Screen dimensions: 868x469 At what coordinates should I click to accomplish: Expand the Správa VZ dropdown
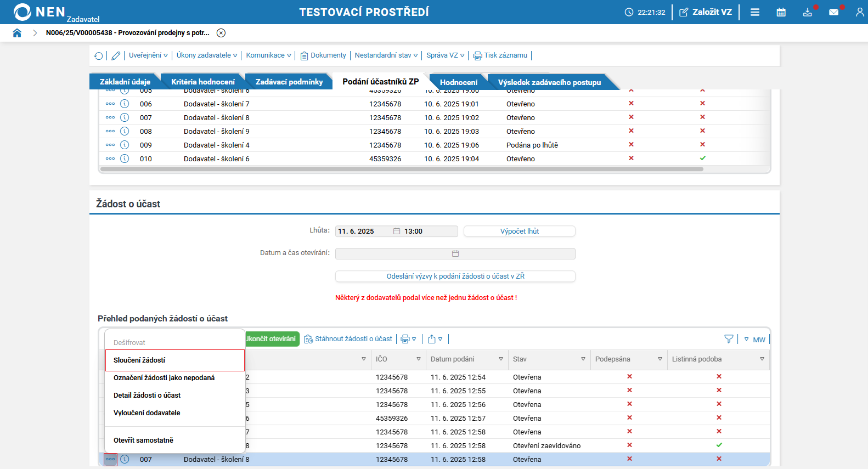(x=445, y=55)
